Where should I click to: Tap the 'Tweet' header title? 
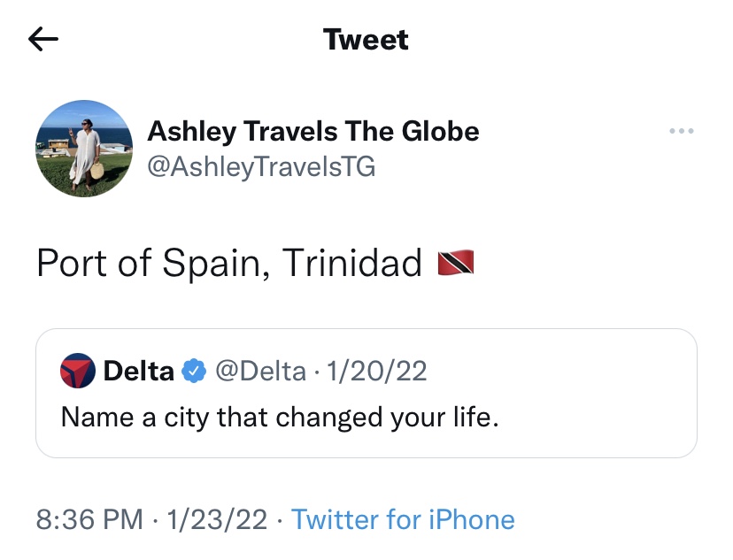(x=366, y=40)
